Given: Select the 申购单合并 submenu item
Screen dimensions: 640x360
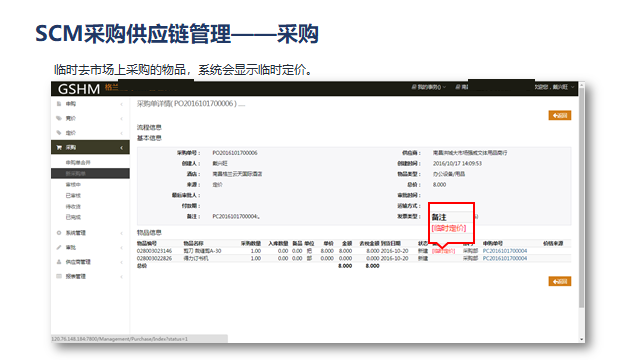Looking at the screenshot, I should [x=78, y=162].
